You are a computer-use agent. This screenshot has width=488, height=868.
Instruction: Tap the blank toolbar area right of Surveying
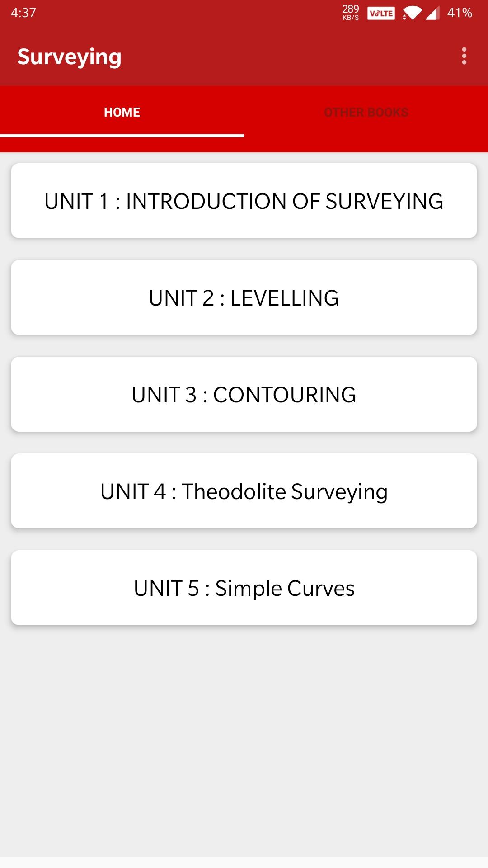289,57
